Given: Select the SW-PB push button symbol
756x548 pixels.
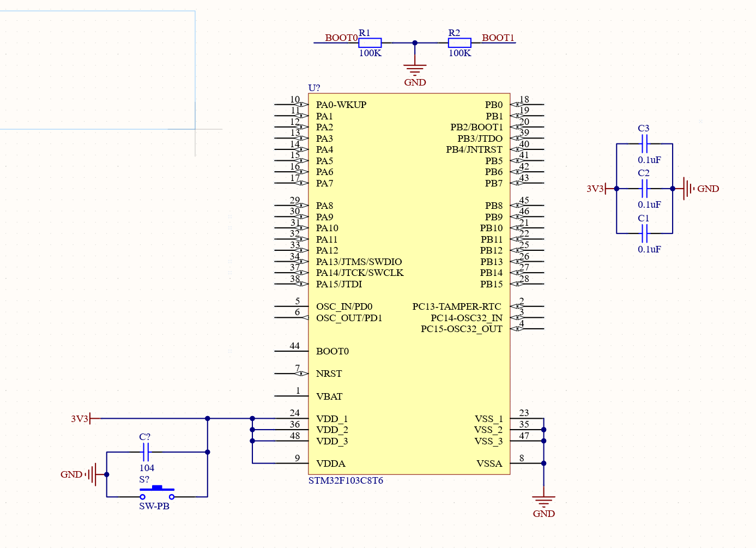Looking at the screenshot, I should tap(157, 492).
